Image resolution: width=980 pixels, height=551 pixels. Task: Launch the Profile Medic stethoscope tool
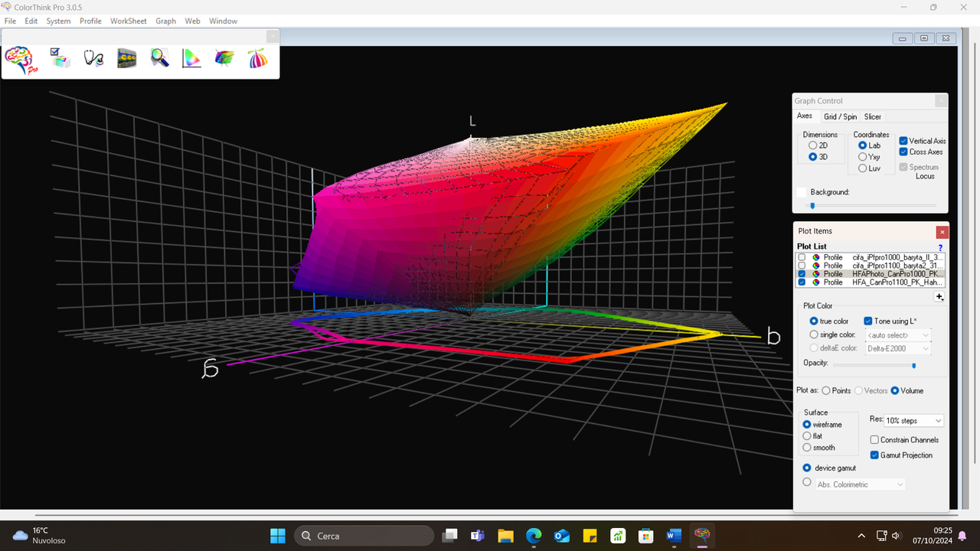tap(93, 59)
